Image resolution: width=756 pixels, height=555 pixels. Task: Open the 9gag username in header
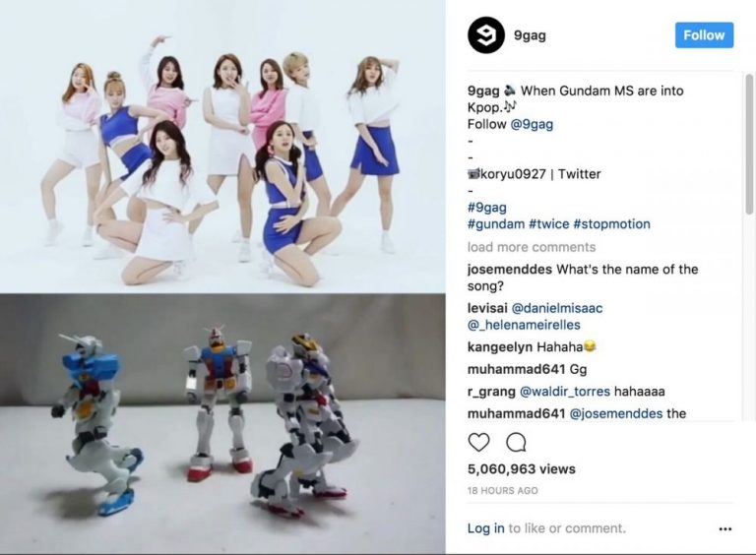click(x=530, y=35)
